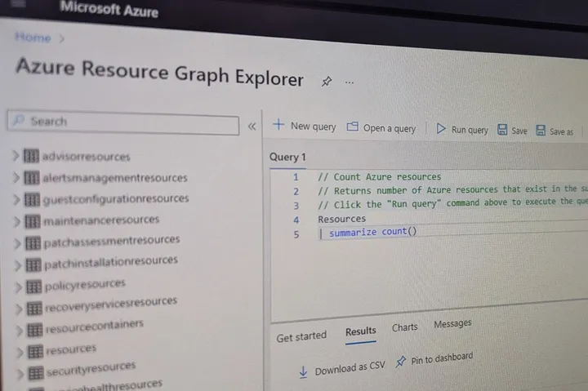588x391 pixels.
Task: Expand the resourcecontainers tree node
Action: [x=19, y=331]
